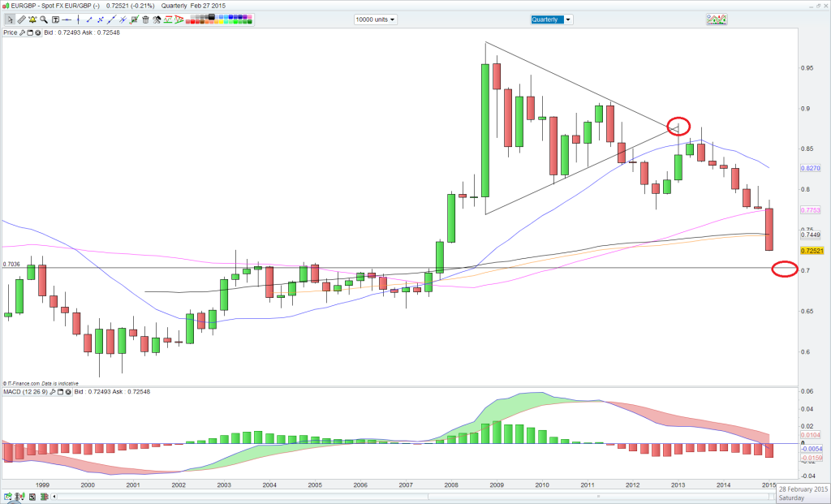This screenshot has width=831, height=504.
Task: Open the 10000 units dropdown
Action: point(375,19)
